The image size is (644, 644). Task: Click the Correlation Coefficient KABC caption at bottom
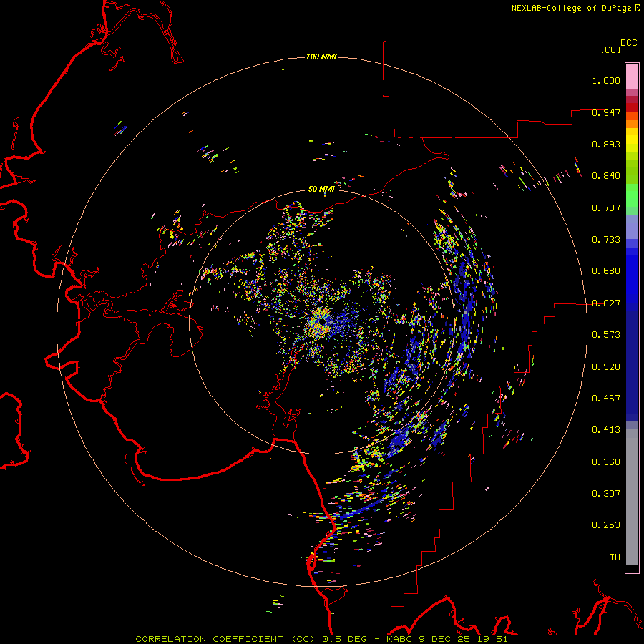321,639
